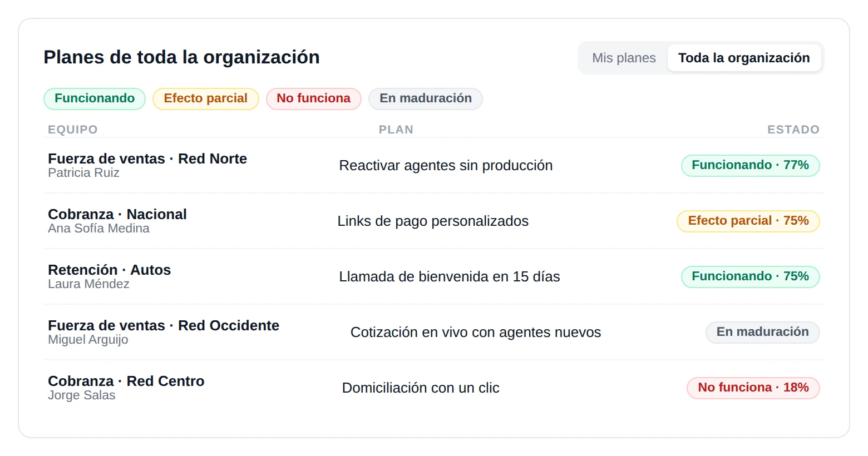Open plan Reactivar agentes sin producción
The height and width of the screenshot is (456, 868).
(x=446, y=165)
